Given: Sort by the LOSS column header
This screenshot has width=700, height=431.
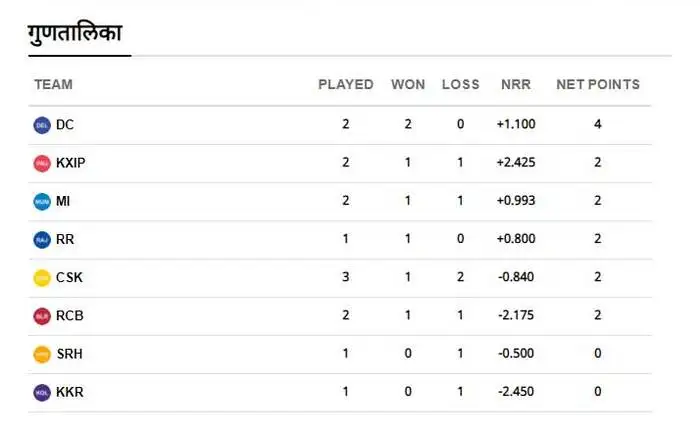Looking at the screenshot, I should 460,85.
